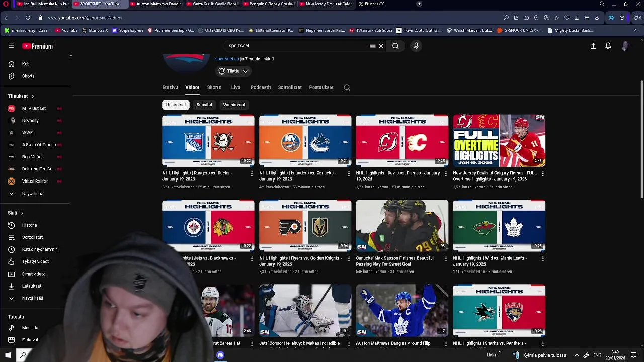Open the YouTube hamburger guide menu
This screenshot has height=362, width=644.
[x=11, y=46]
